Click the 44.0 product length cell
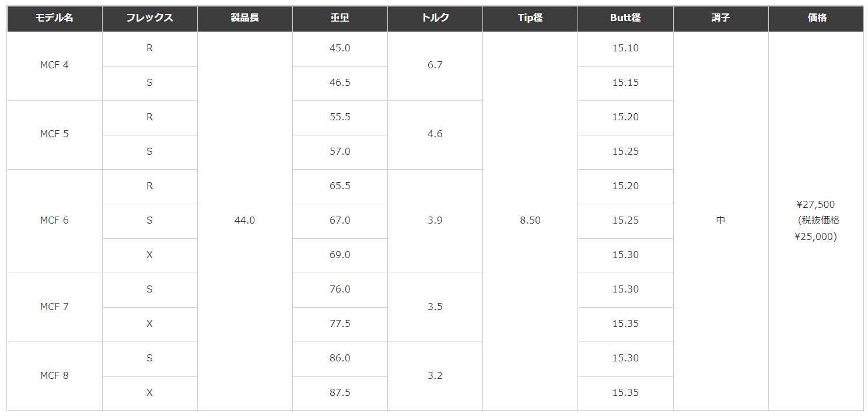 pos(244,221)
